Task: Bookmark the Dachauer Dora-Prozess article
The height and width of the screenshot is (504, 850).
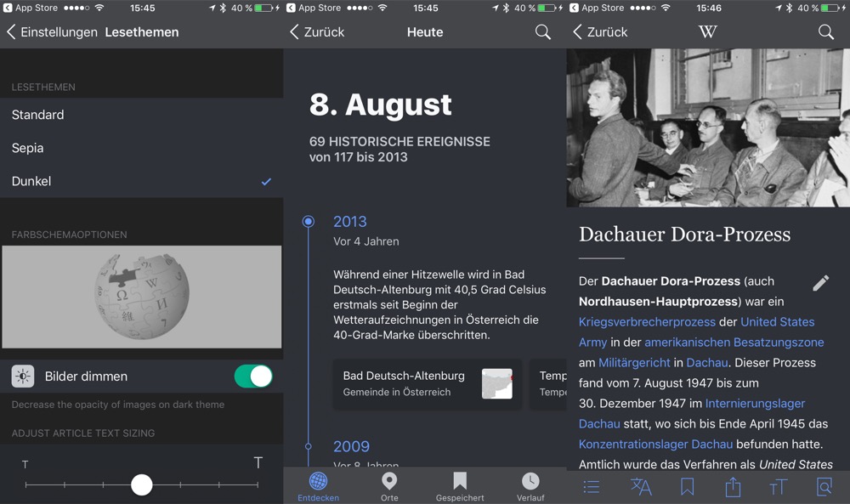Action: [x=687, y=486]
